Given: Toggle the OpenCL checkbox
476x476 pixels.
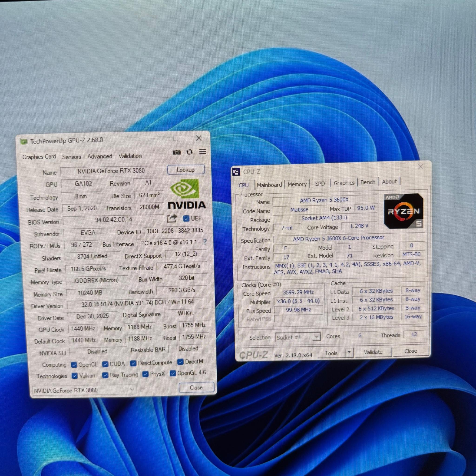Looking at the screenshot, I should tap(74, 365).
